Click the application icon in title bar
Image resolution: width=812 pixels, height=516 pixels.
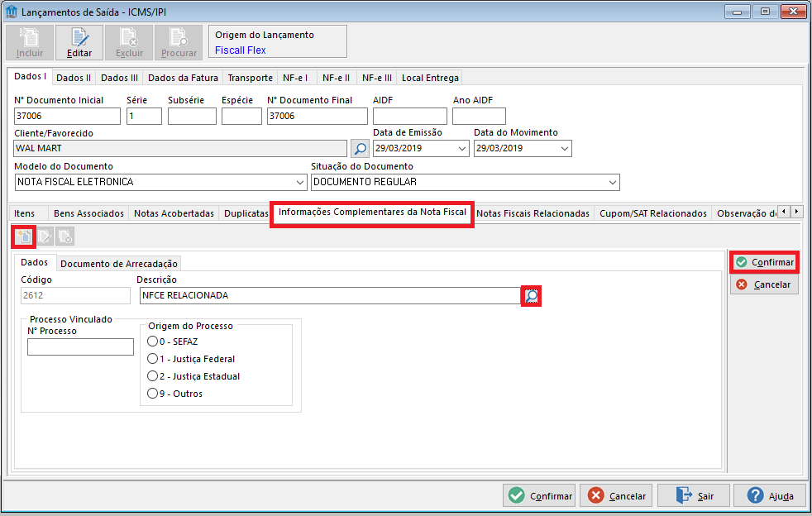[x=12, y=12]
